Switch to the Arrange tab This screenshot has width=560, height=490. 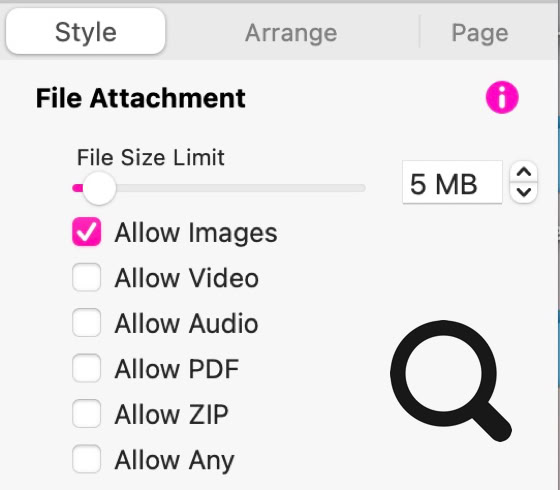point(291,33)
